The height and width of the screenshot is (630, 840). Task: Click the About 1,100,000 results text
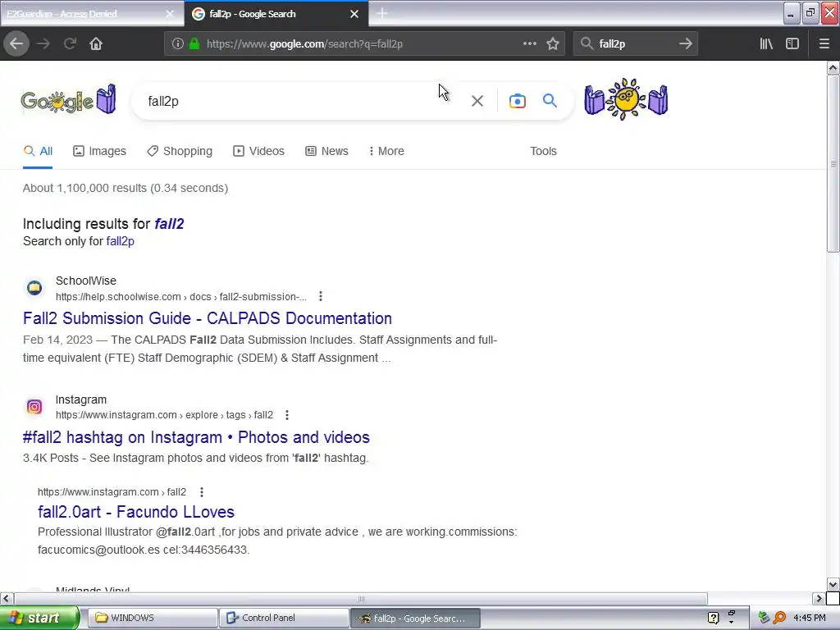126,188
